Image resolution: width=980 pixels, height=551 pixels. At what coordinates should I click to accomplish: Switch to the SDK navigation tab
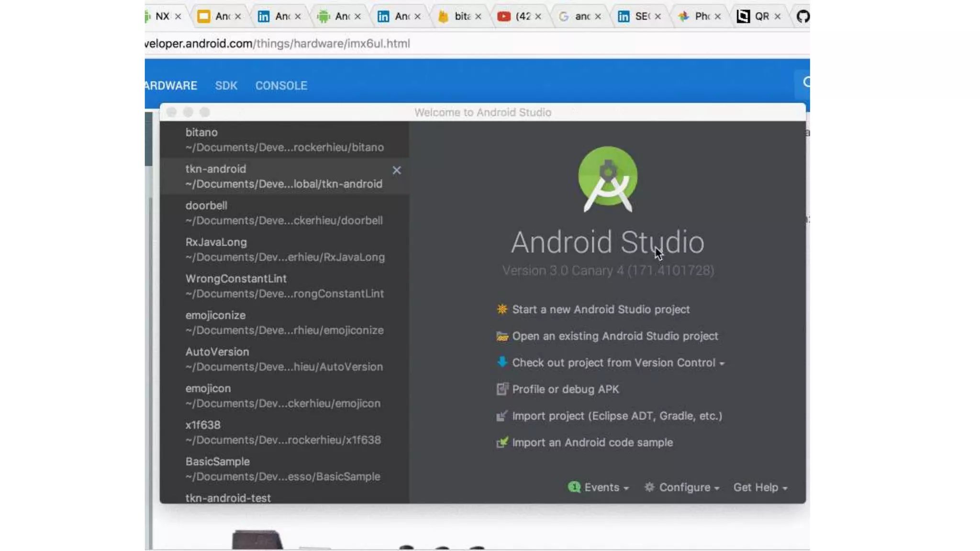[x=226, y=86]
